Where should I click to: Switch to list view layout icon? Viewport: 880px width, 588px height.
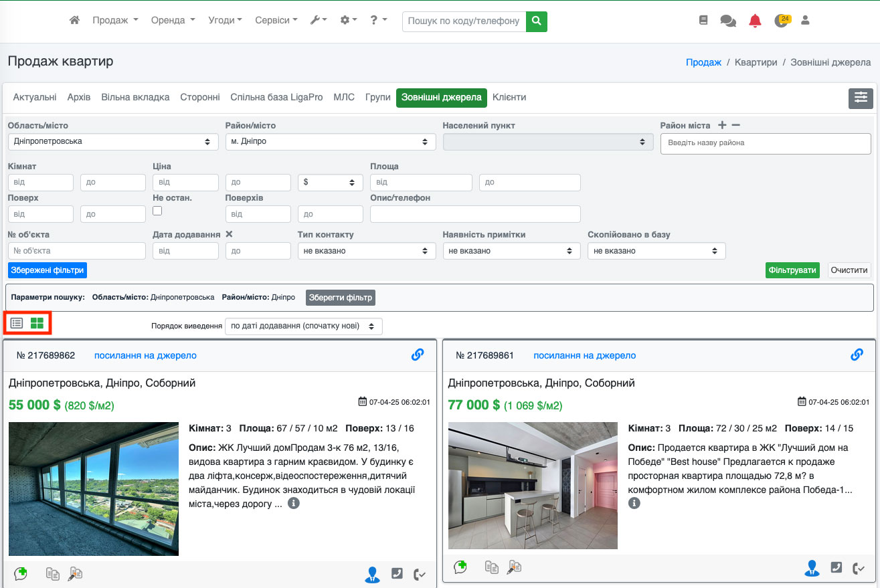(17, 323)
